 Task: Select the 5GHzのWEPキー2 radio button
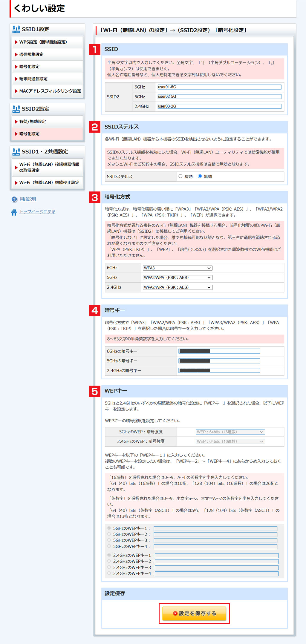pos(109,534)
